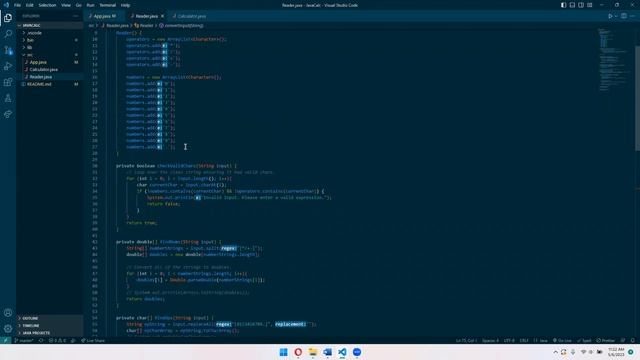Open editor More Actions ellipsis

633,16
